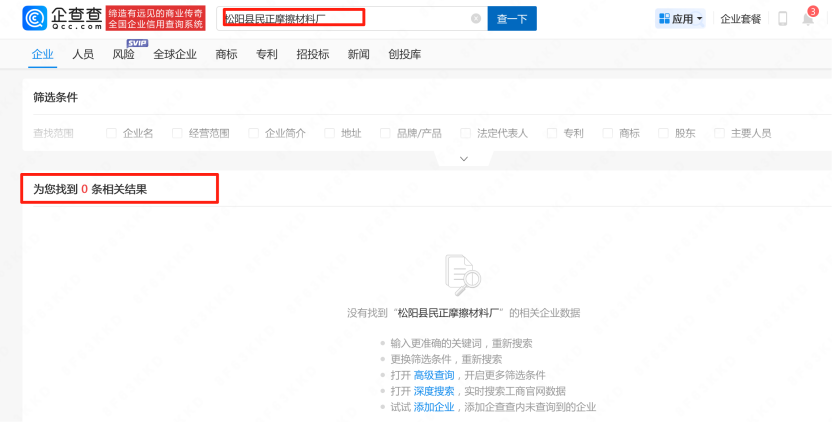
Task: Click the empty-results document magnifier icon
Action: [463, 274]
